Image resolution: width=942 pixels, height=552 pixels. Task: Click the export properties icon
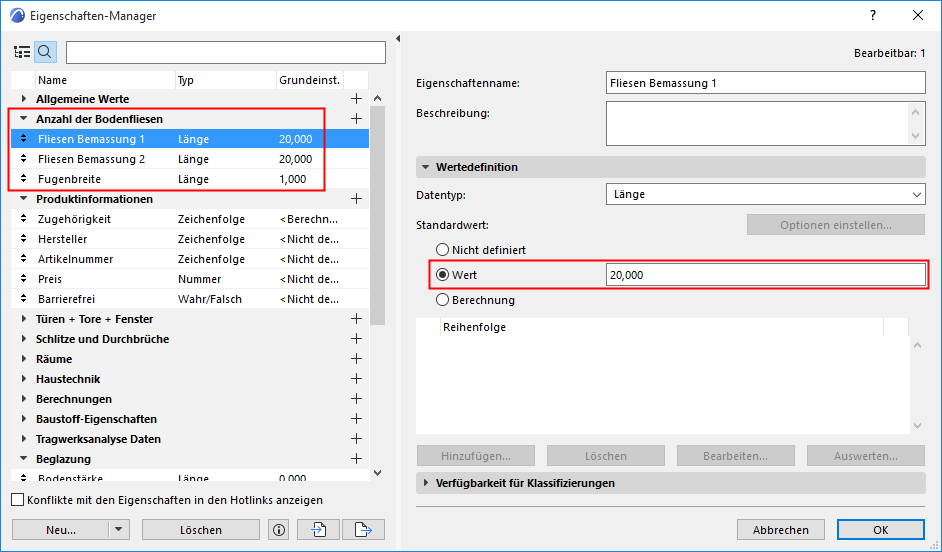[x=363, y=530]
